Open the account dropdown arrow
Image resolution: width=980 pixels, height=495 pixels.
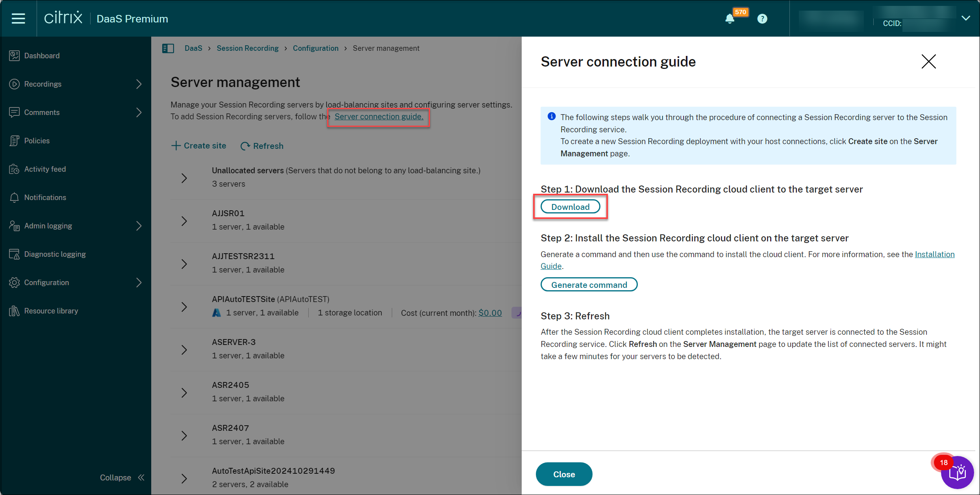tap(965, 18)
